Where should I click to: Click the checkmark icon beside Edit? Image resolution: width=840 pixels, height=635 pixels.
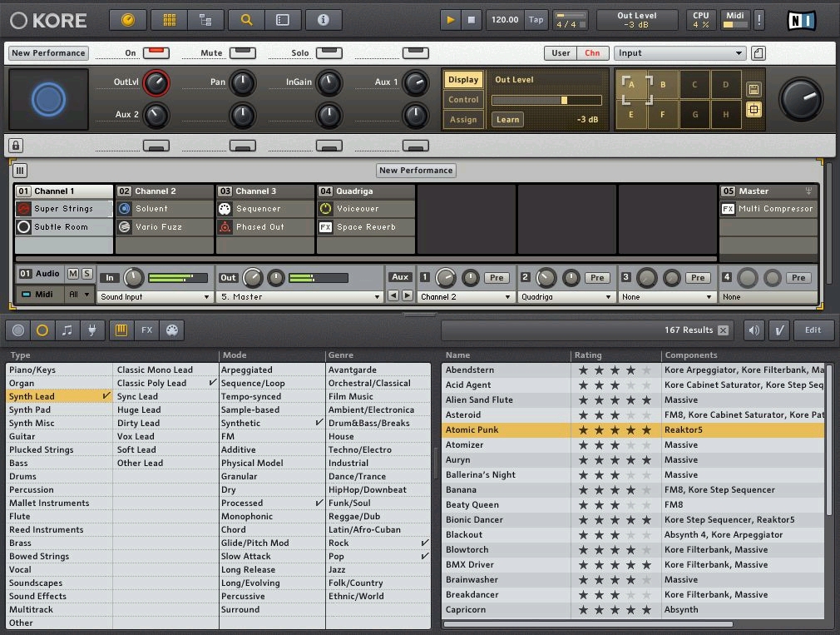(x=779, y=330)
